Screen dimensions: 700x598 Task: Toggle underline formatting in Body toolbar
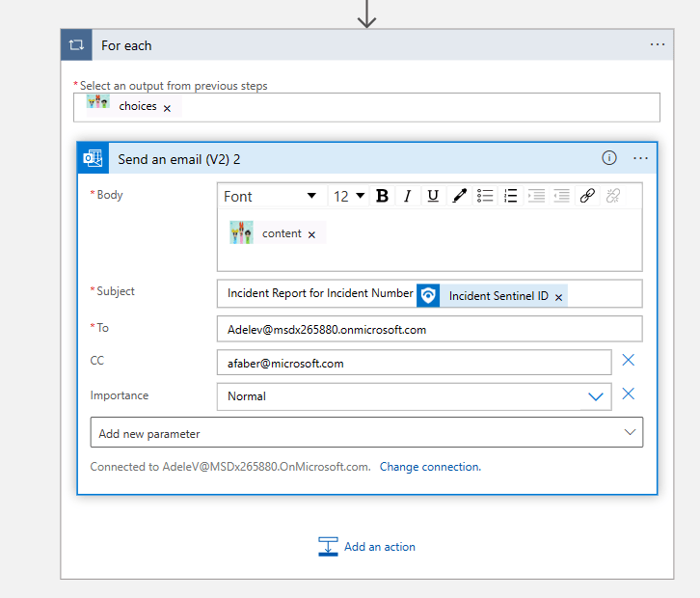click(x=433, y=196)
